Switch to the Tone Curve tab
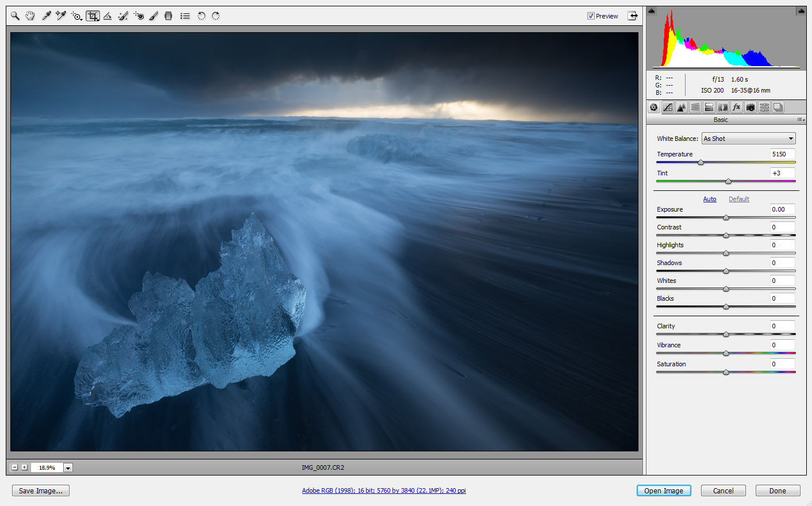The image size is (812, 506). [668, 108]
